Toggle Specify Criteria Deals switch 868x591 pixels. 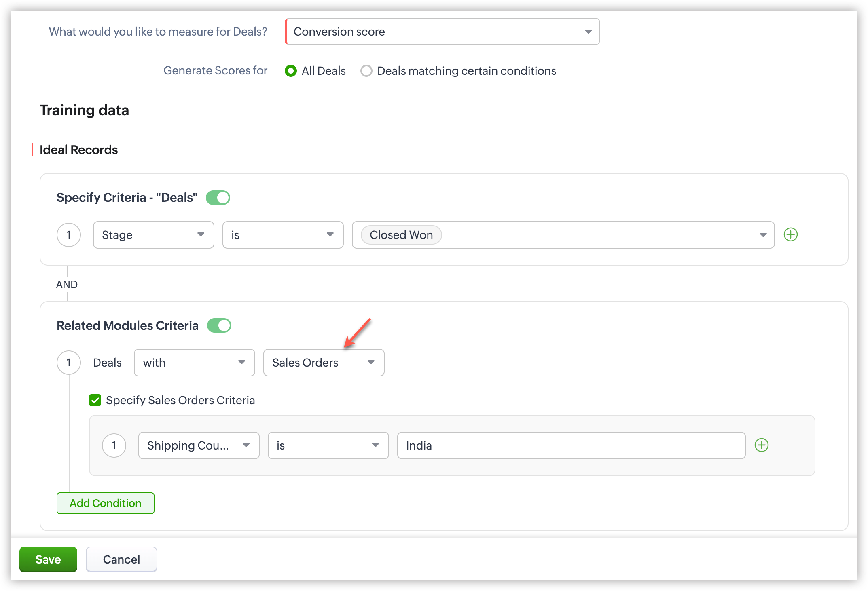click(x=218, y=198)
